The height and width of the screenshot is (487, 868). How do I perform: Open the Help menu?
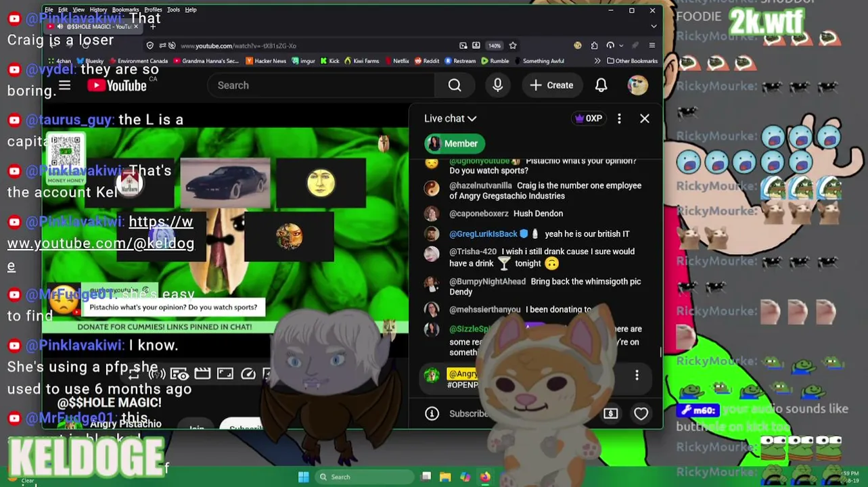[191, 9]
